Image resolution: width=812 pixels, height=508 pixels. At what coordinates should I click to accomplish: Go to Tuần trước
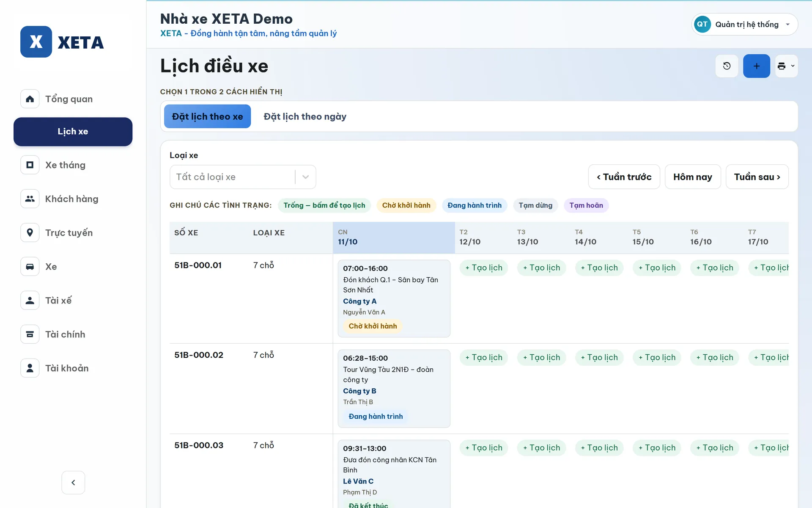(x=624, y=177)
